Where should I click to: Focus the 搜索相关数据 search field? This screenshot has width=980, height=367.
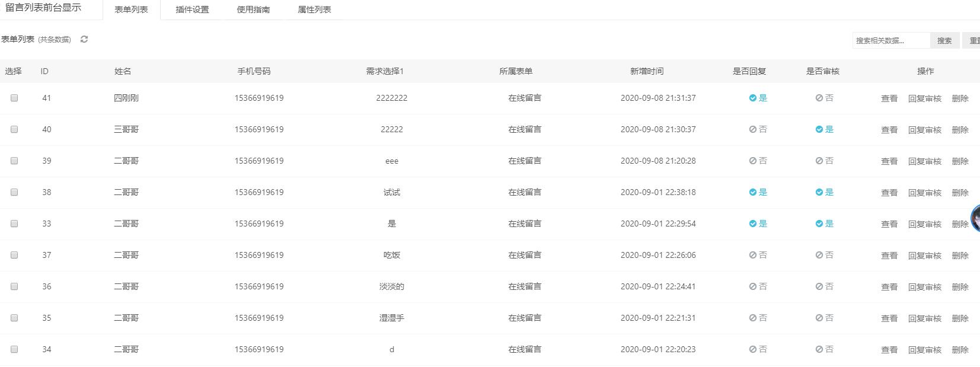click(891, 40)
